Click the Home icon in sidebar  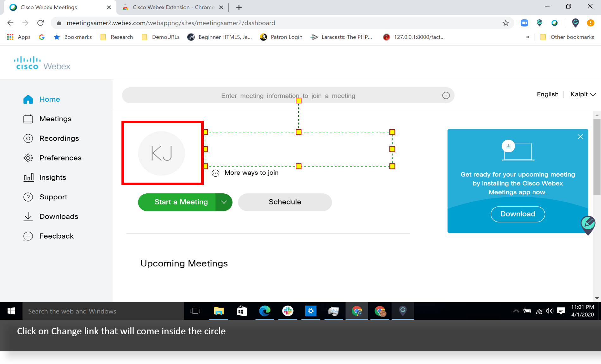(28, 99)
